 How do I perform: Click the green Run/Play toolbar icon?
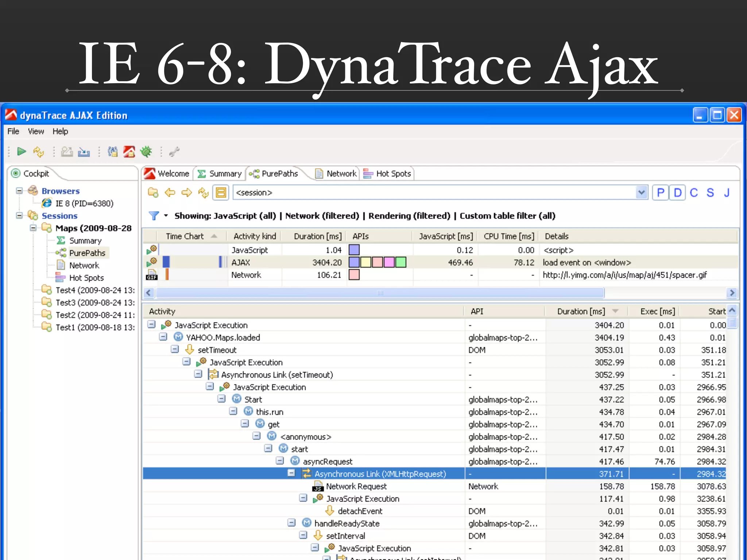point(22,151)
